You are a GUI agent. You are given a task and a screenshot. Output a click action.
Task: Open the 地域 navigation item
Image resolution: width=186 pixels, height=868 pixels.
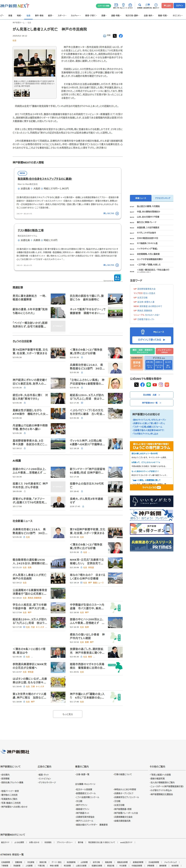click(x=20, y=15)
